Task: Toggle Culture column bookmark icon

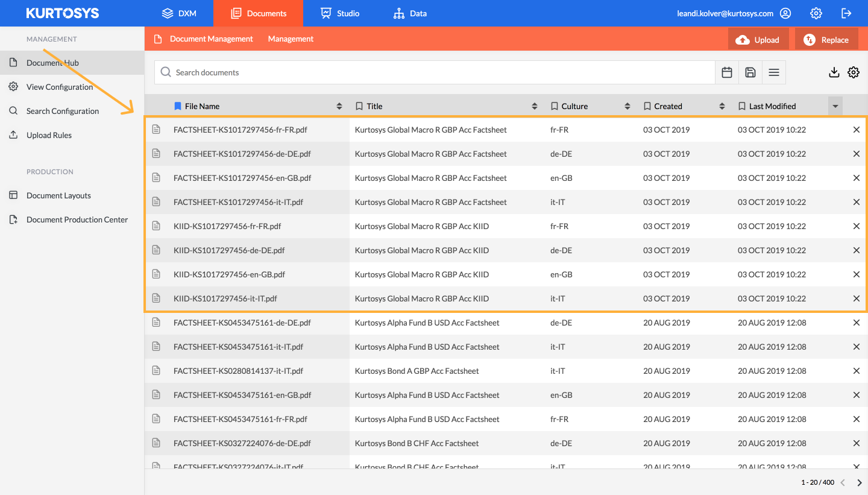Action: pyautogui.click(x=555, y=106)
